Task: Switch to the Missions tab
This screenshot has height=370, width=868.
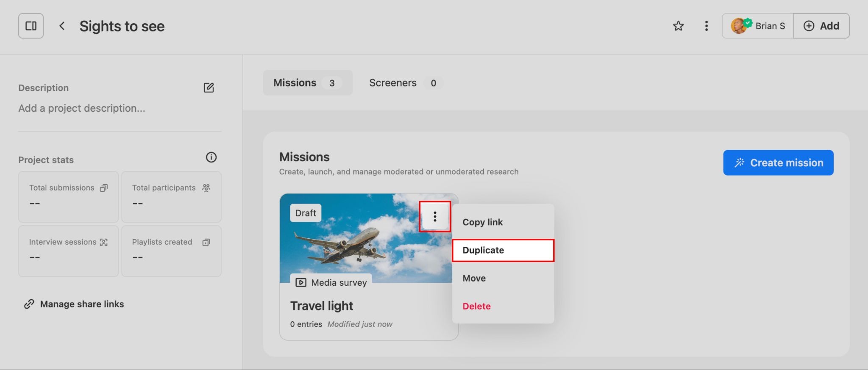Action: click(307, 83)
